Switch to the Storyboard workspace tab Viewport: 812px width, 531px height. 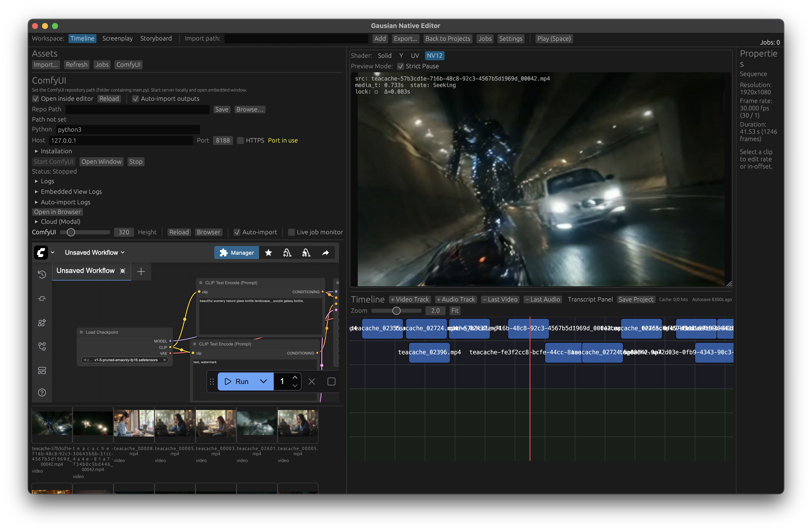click(156, 38)
